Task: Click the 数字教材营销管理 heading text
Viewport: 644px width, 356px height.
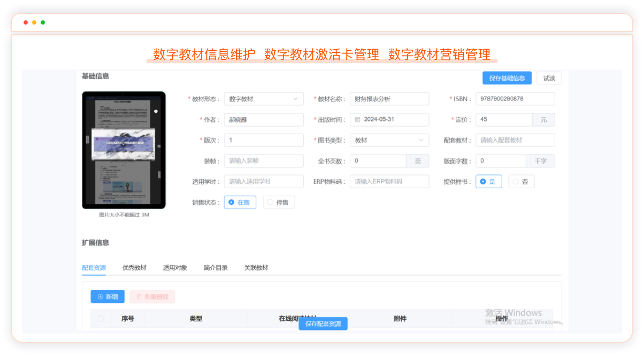Action: click(440, 54)
